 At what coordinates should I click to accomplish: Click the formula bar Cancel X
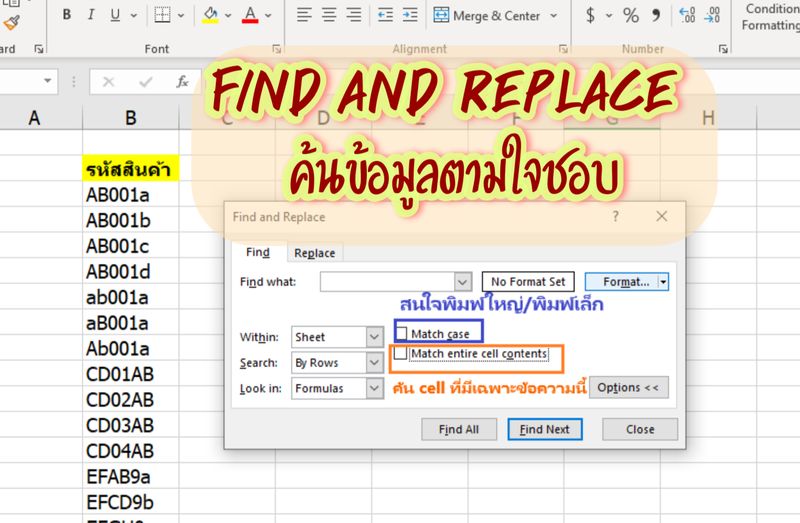[108, 81]
